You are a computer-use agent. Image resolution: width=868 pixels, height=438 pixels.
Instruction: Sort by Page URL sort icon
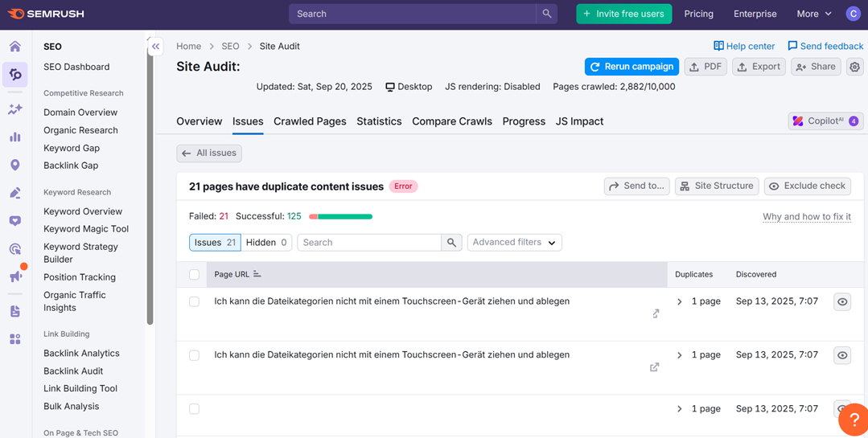point(257,274)
